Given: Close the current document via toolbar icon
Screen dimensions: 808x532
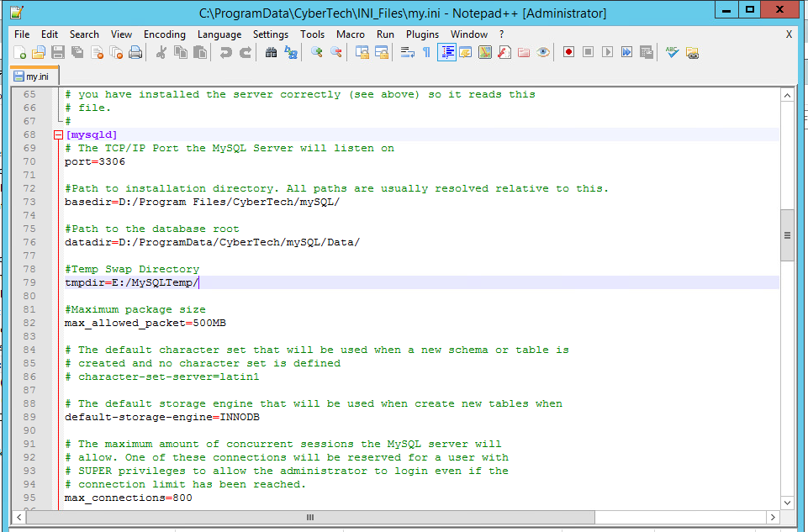Looking at the screenshot, I should pyautogui.click(x=97, y=52).
